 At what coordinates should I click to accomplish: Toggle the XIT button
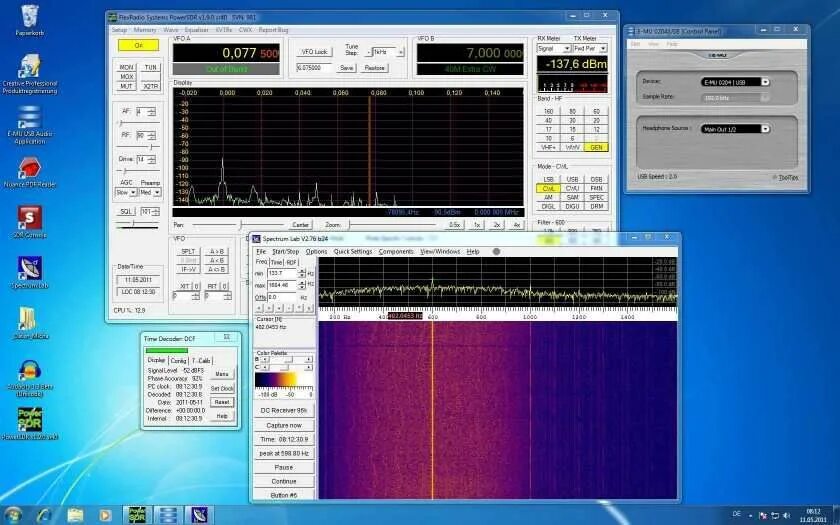(x=184, y=286)
